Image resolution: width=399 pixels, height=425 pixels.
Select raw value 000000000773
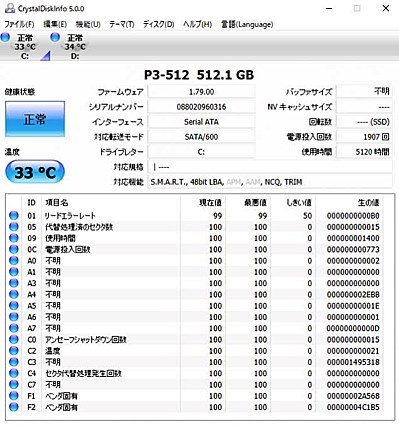[353, 249]
